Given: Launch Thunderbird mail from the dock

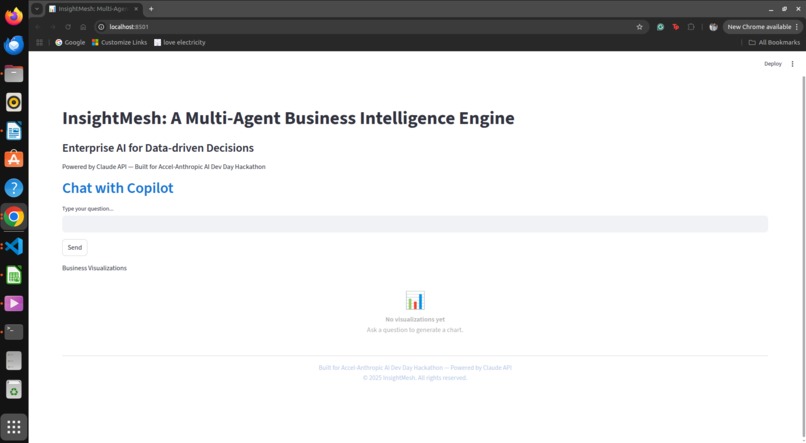Looking at the screenshot, I should 14,45.
